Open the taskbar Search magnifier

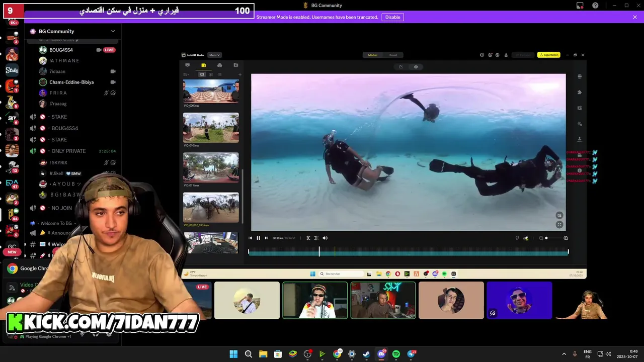[249, 354]
